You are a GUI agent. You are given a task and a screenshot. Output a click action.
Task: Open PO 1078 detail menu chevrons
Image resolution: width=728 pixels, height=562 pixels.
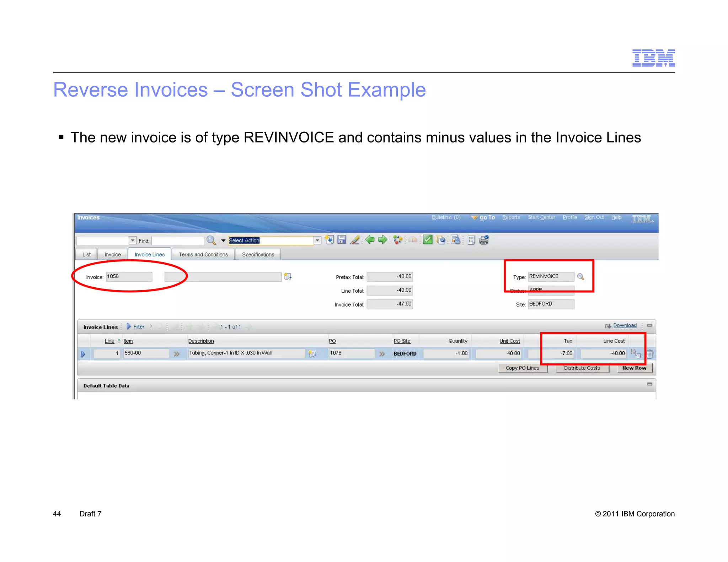tap(382, 354)
